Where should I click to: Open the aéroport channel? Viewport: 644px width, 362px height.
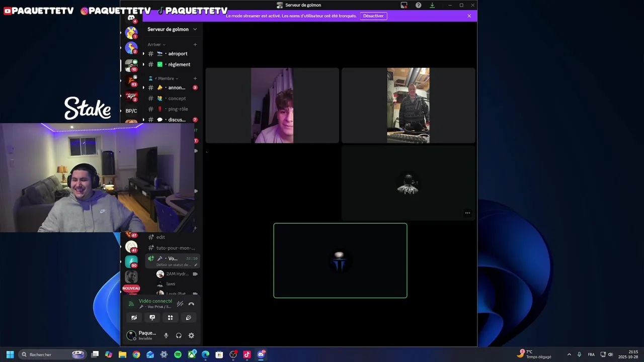[173, 54]
